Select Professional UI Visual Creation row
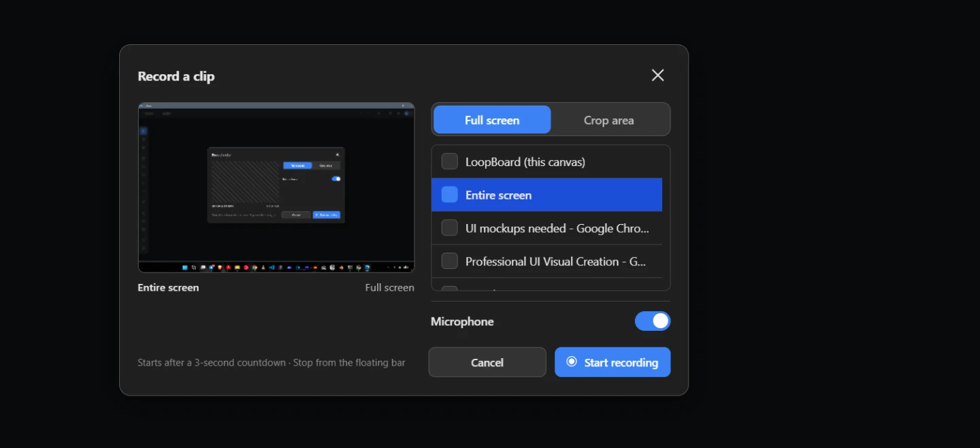The height and width of the screenshot is (448, 980). [x=547, y=261]
